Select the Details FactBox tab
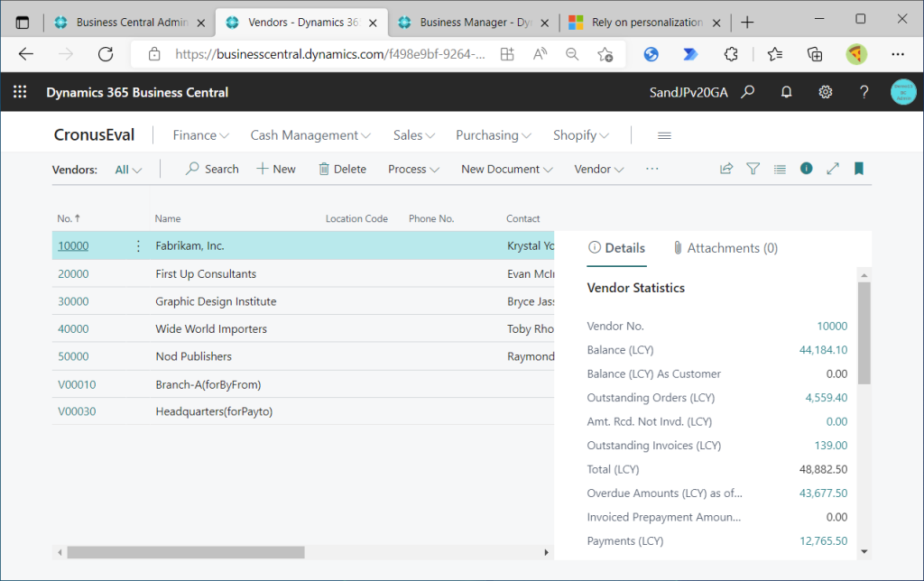This screenshot has height=581, width=924. coord(616,248)
